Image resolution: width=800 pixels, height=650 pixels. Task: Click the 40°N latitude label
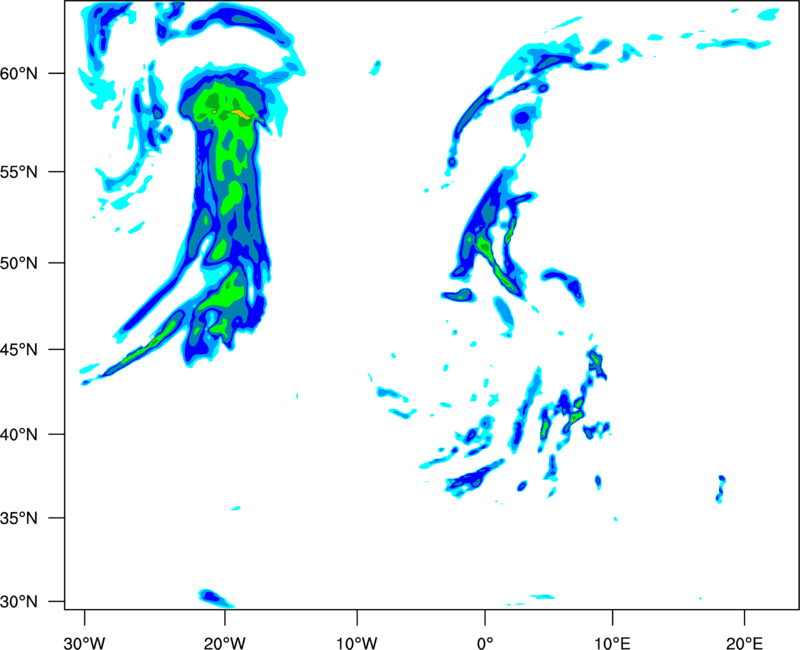click(19, 435)
